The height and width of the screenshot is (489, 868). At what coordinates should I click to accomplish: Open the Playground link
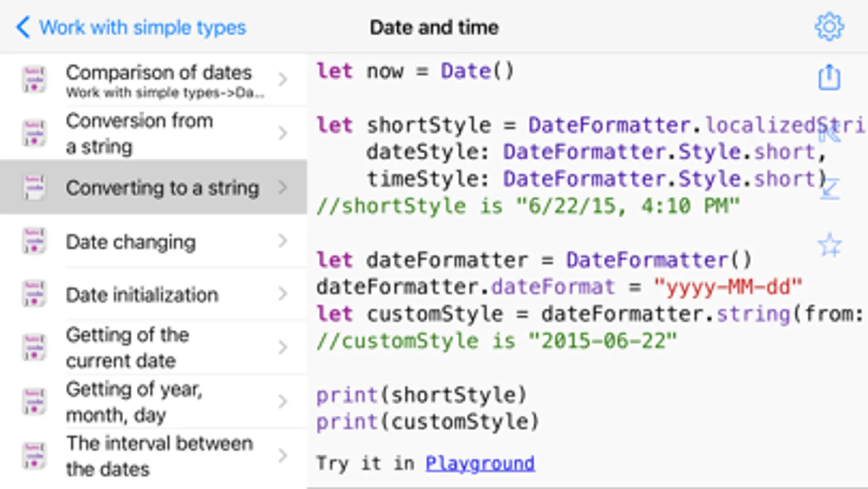[480, 463]
